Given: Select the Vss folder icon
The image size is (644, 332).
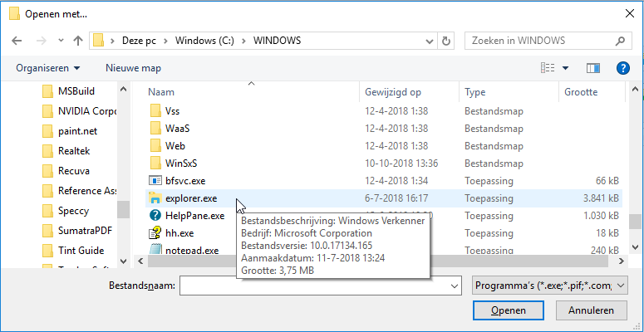Looking at the screenshot, I should pos(155,110).
